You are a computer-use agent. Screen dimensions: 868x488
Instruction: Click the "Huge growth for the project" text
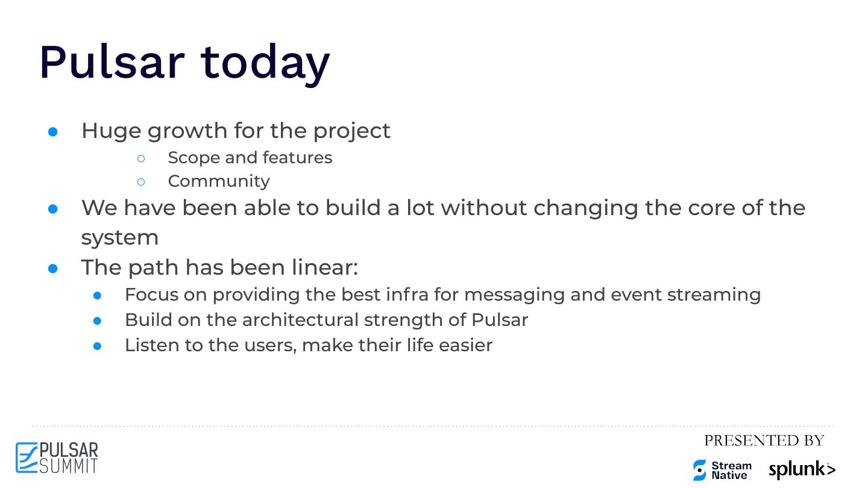236,131
